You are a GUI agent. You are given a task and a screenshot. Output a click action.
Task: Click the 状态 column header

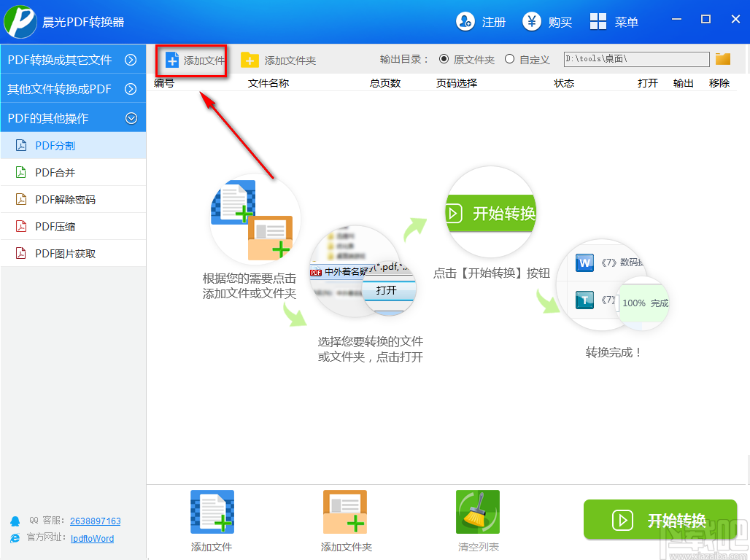pos(564,82)
